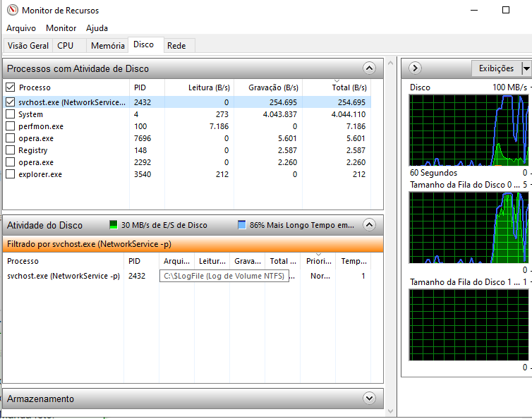Check the System process checkbox
The image size is (532, 419).
(x=10, y=114)
